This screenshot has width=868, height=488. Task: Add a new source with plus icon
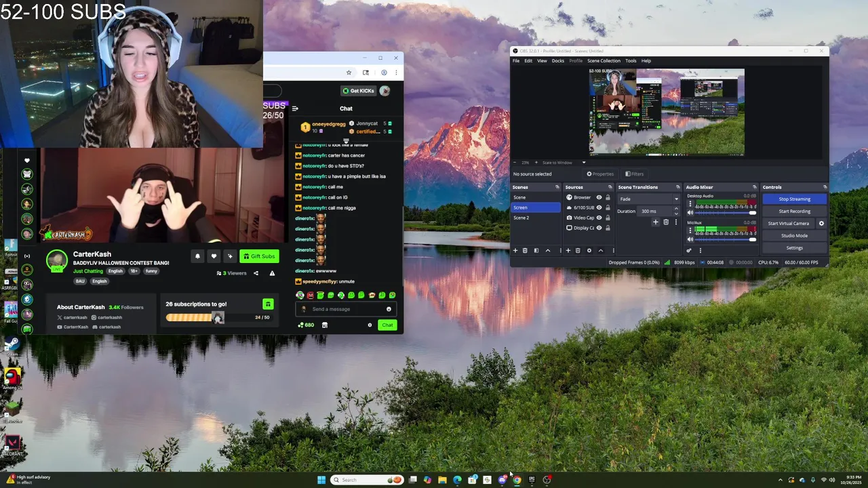point(568,250)
